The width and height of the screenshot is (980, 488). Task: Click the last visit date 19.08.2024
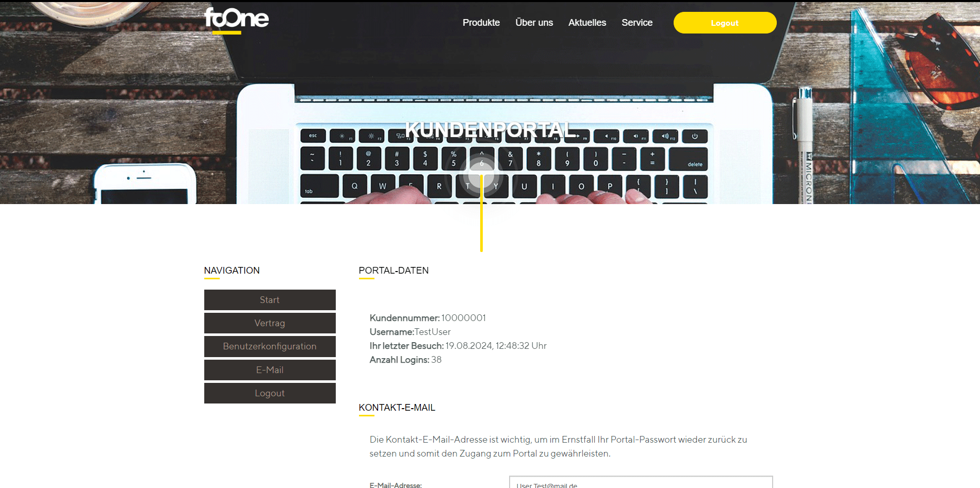[x=469, y=346]
